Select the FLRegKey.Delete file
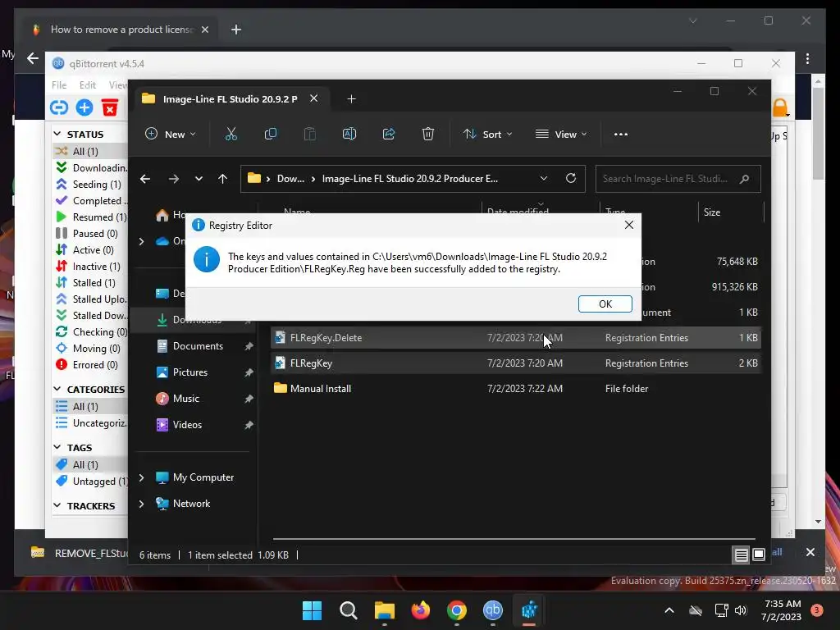Viewport: 840px width, 630px height. click(515, 337)
